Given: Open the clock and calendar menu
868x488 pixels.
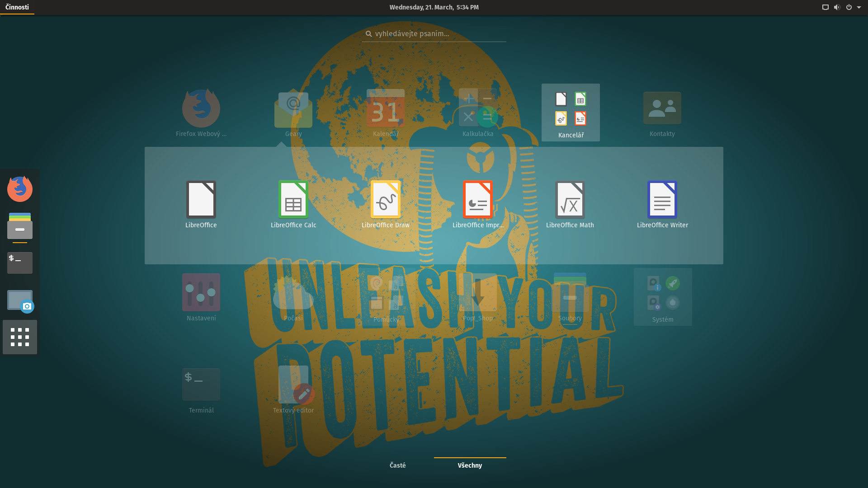Looking at the screenshot, I should (x=434, y=7).
